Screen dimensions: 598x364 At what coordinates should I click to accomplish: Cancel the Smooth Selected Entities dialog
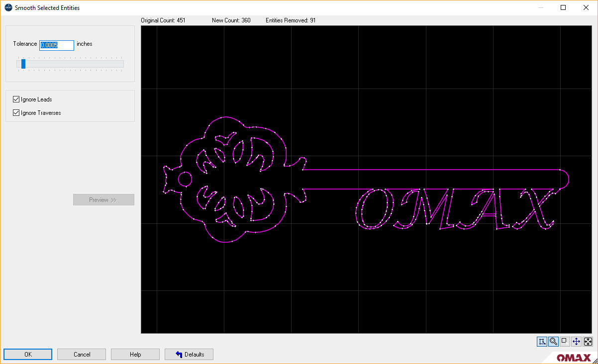coord(82,355)
